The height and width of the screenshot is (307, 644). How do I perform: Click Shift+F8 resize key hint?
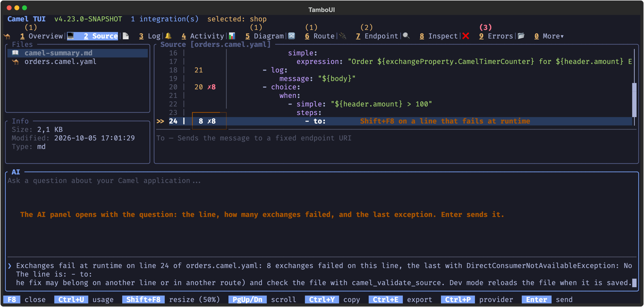point(171,300)
